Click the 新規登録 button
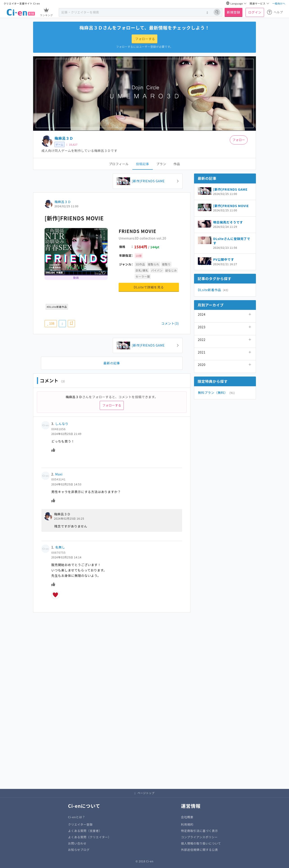Viewport: 289px width, 868px height. (233, 12)
